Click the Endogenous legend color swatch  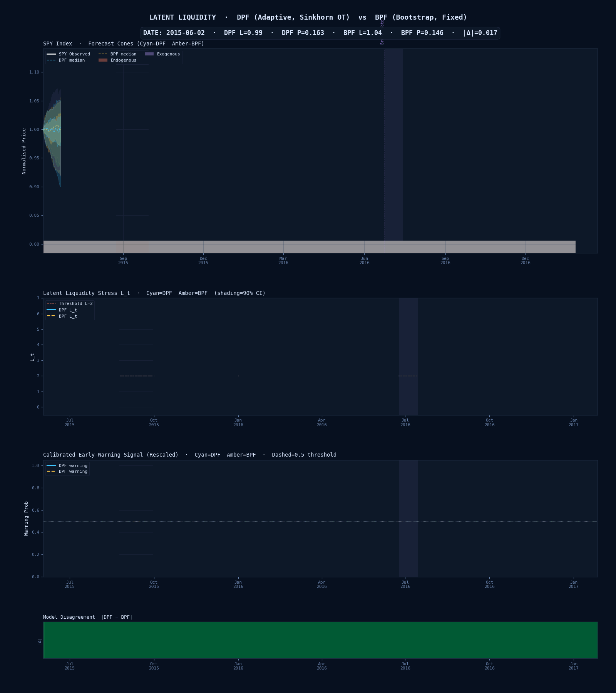tap(103, 60)
